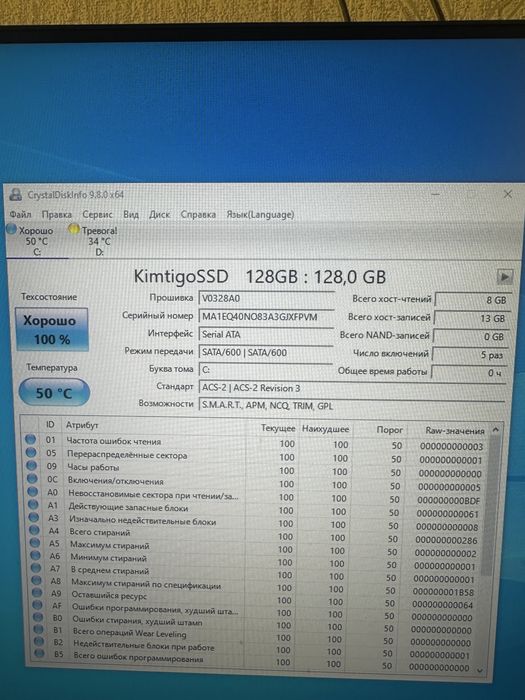Open the Вид menu
This screenshot has width=525, height=700.
coord(131,215)
